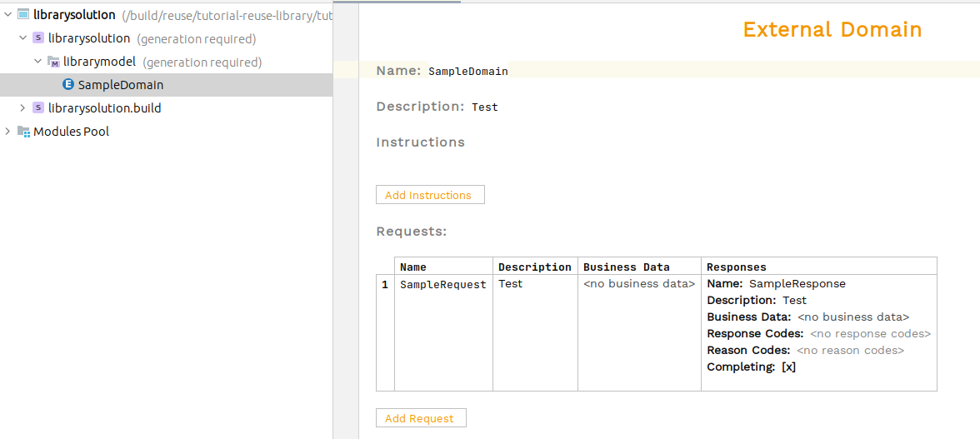Click the SampleDomain 'E' concept icon
980x439 pixels.
(68, 85)
